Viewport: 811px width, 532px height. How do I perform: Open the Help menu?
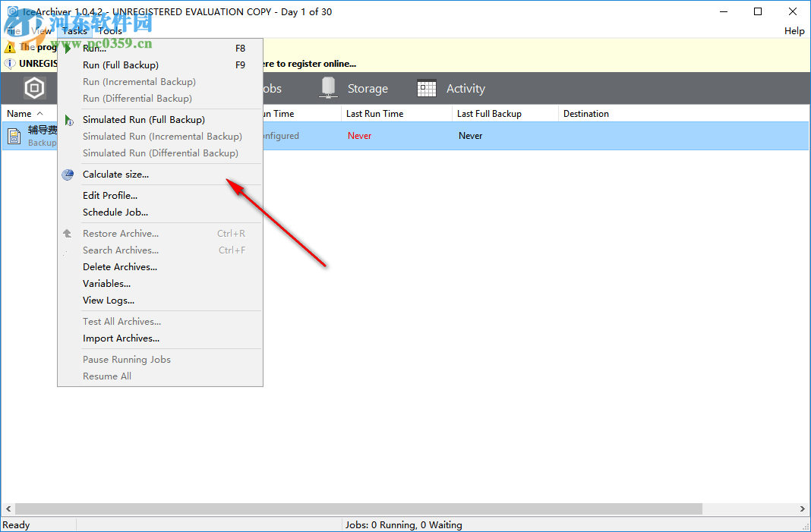(794, 31)
